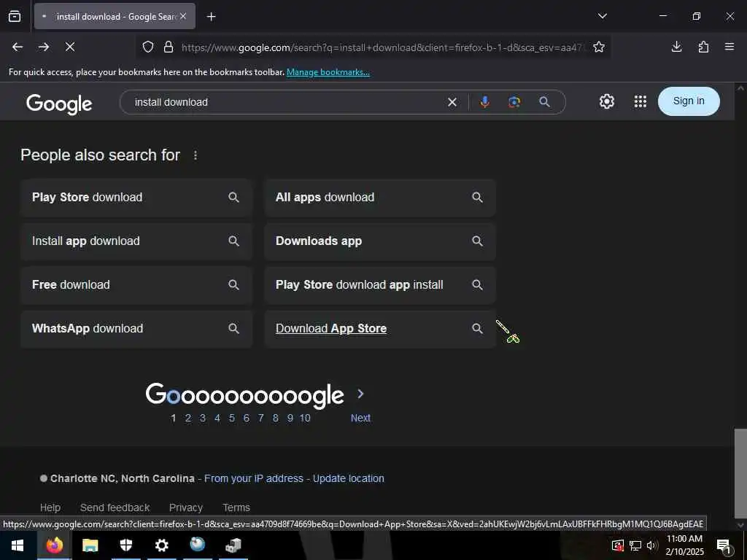Open Firefox from the taskbar
Screen dimensions: 747x560
click(54, 545)
